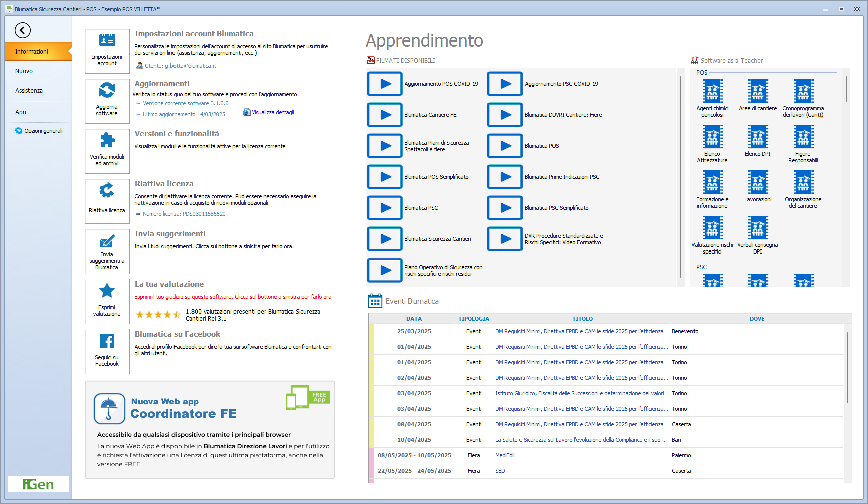Open Elenco Attrezzature lesson icon
868x504 pixels.
coord(712,137)
